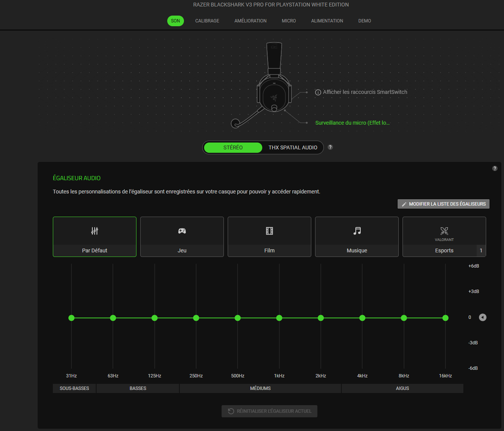The height and width of the screenshot is (431, 504).
Task: Click Modifier la liste des égaliseurs
Action: pyautogui.click(x=444, y=204)
